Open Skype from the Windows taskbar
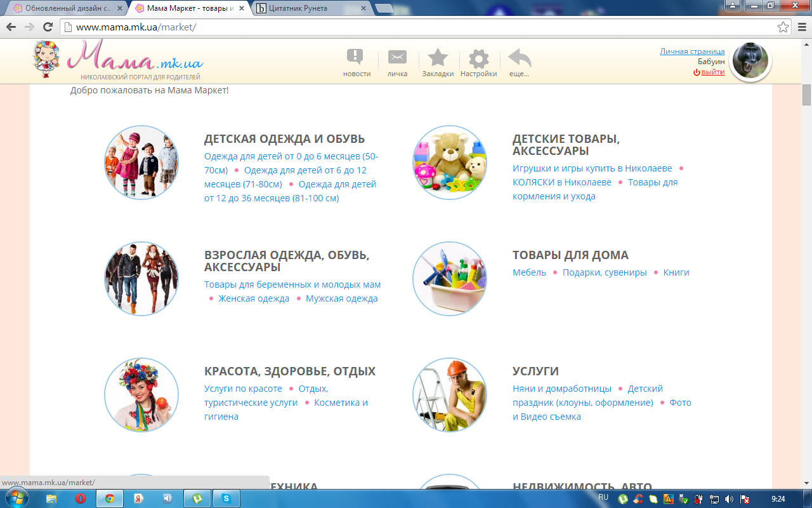 [x=226, y=498]
